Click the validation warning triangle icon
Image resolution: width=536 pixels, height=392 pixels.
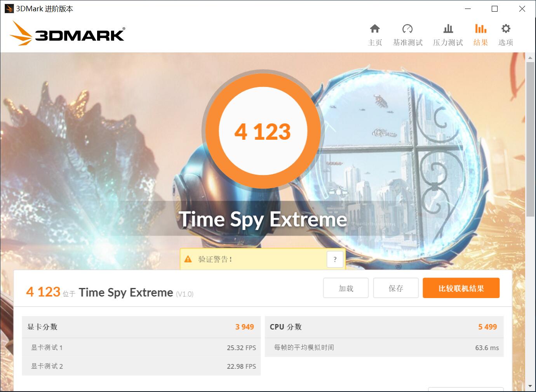pos(188,259)
